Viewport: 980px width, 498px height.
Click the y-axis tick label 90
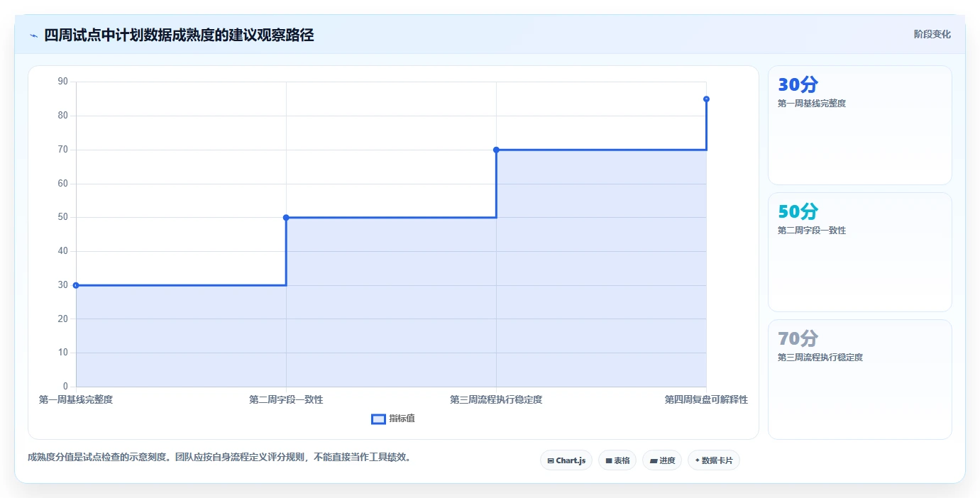tap(63, 82)
